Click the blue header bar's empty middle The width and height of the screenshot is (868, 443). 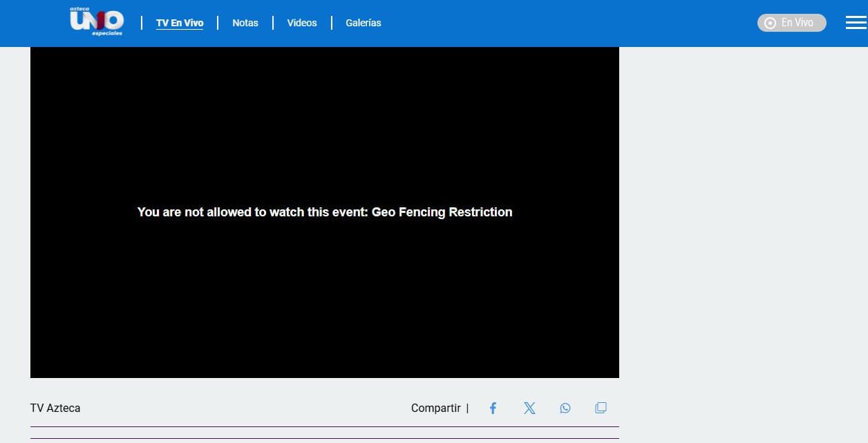567,23
